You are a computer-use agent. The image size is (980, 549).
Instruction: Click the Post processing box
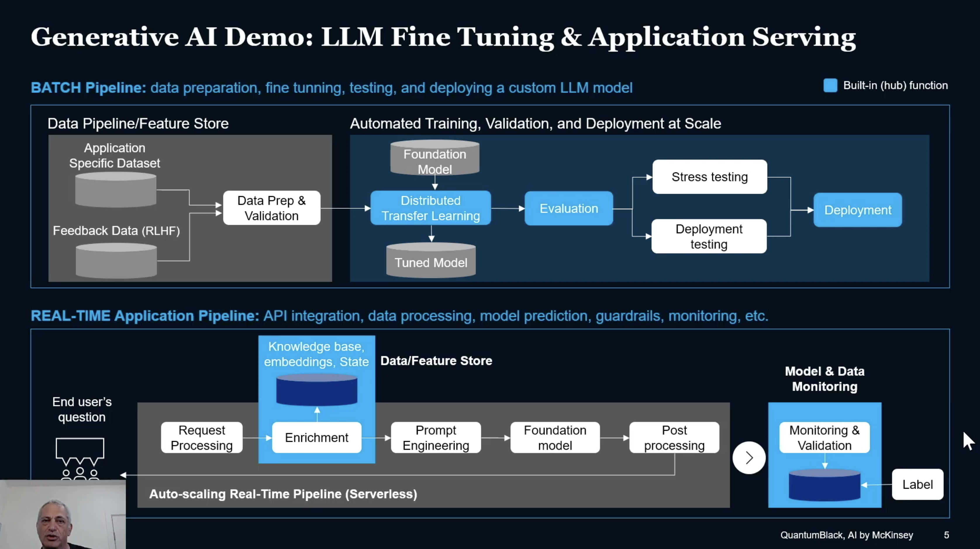coord(674,438)
